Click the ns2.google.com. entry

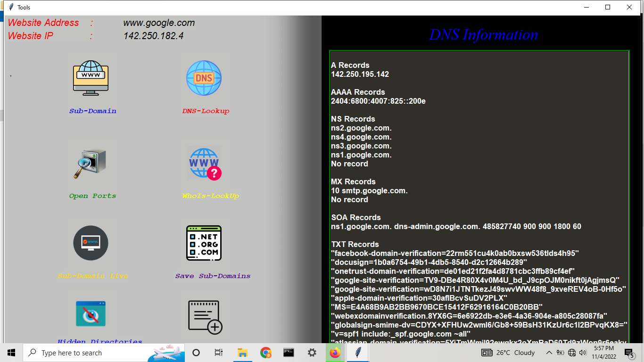[362, 128]
